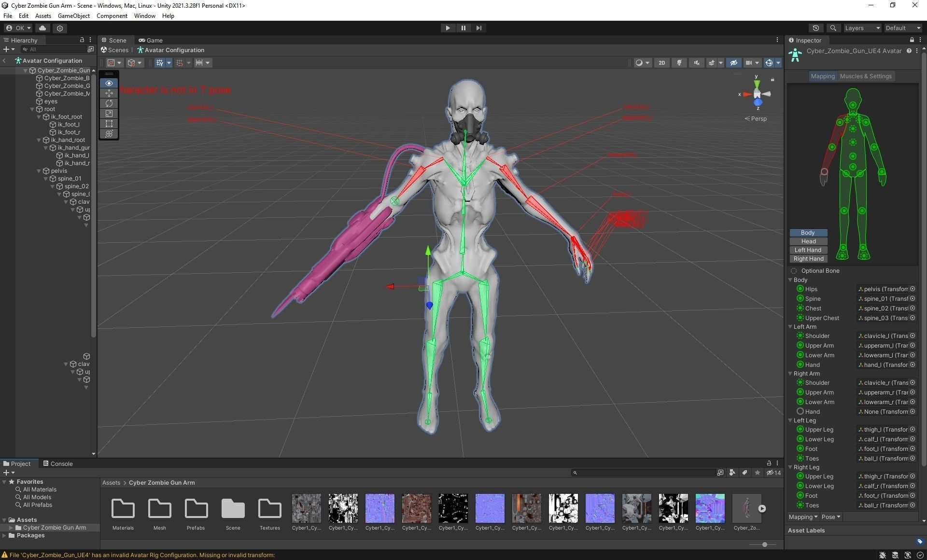Click the Hierarchy search field
This screenshot has width=927, height=560.
coord(54,49)
